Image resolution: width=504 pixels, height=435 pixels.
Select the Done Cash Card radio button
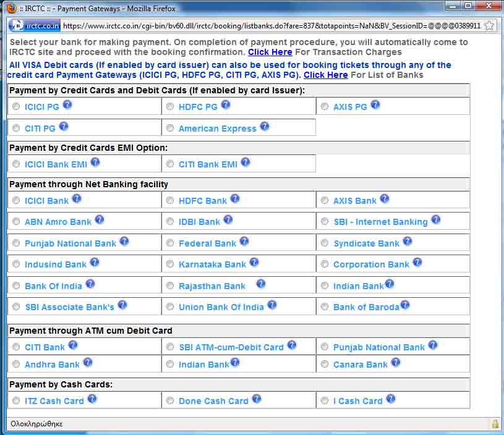coord(170,401)
